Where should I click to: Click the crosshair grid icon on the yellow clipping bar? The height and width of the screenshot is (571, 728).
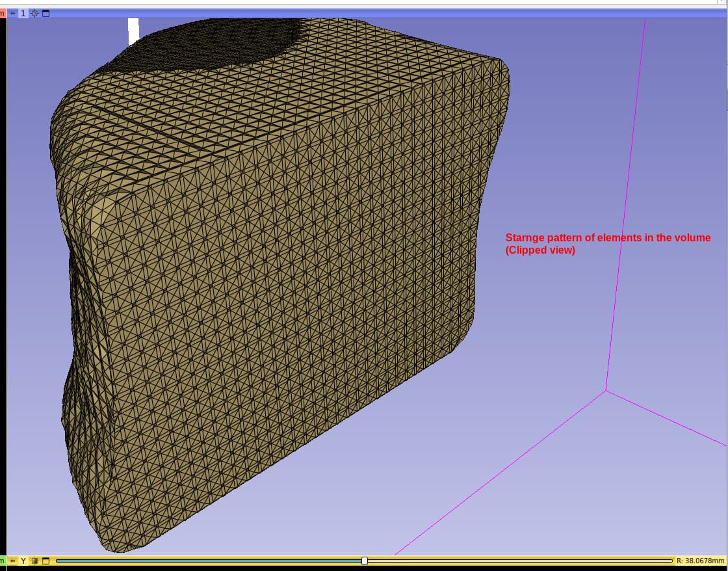[34, 560]
